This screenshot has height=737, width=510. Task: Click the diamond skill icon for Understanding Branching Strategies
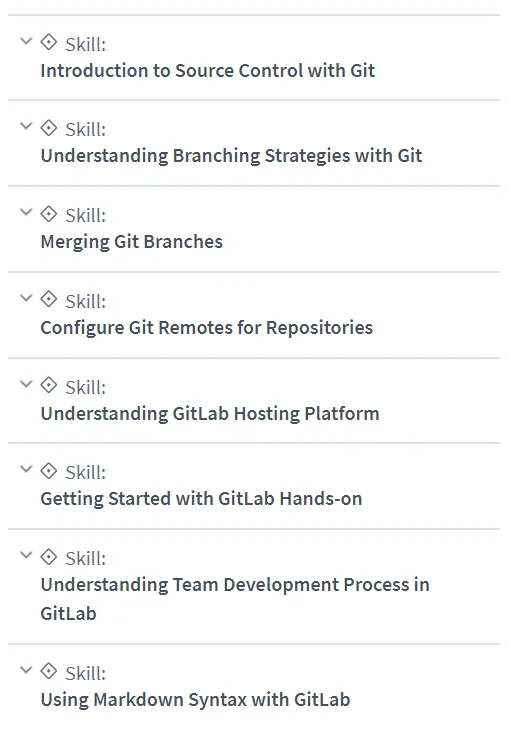48,128
